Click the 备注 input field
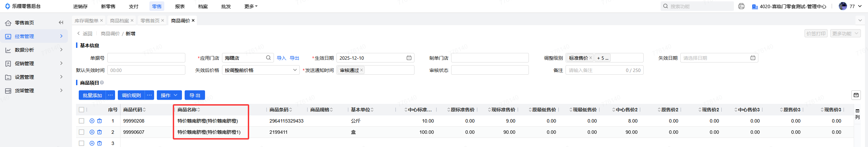 tap(596, 70)
